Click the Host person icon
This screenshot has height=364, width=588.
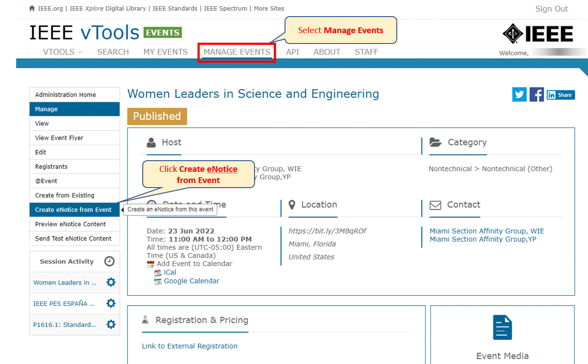151,143
